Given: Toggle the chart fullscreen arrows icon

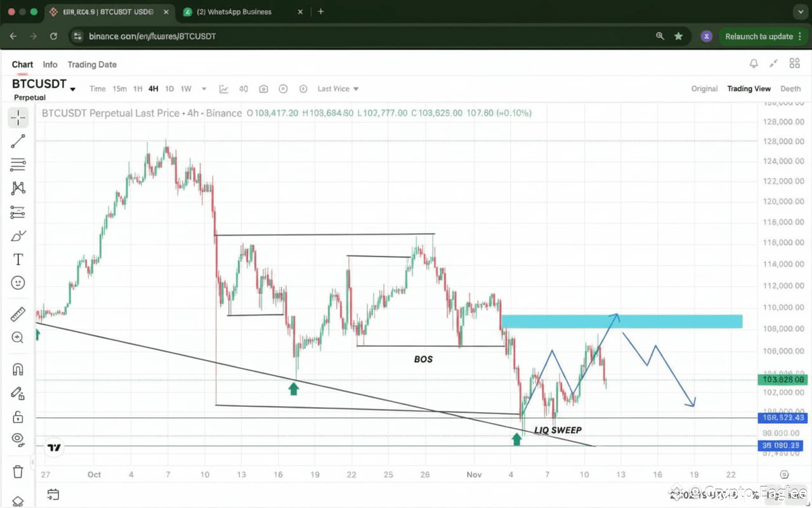Looking at the screenshot, I should 774,63.
